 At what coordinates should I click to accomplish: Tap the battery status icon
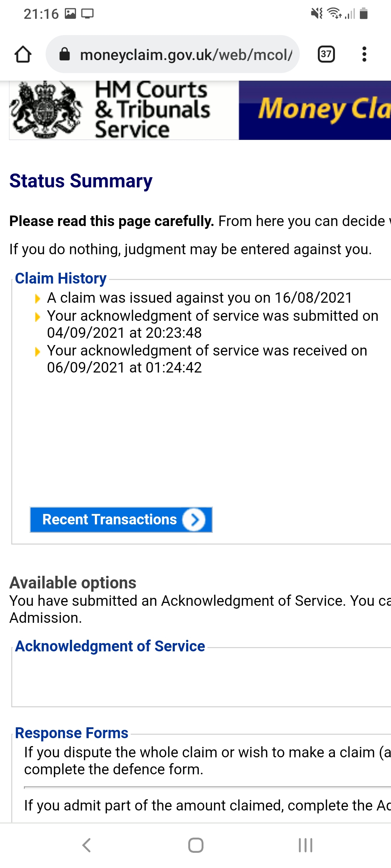364,14
